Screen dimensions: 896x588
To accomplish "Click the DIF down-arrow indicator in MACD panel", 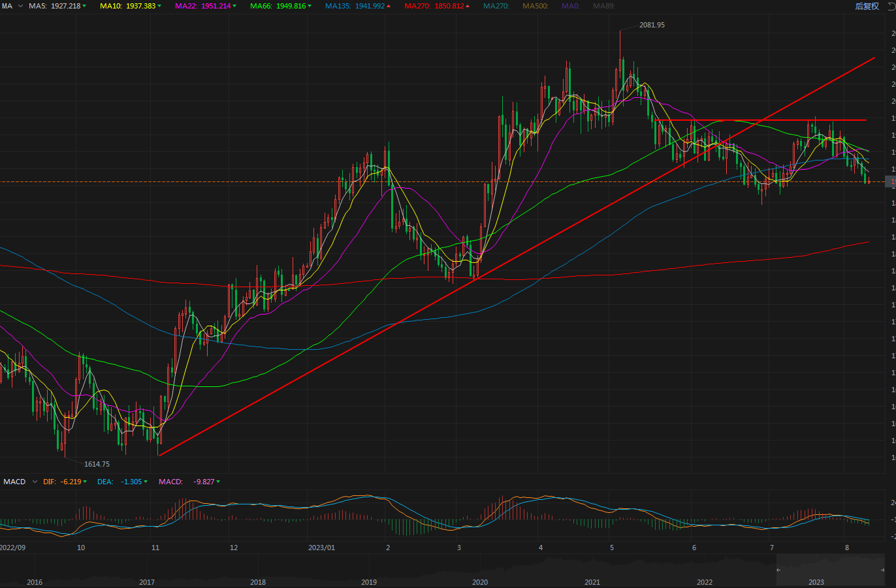I will pyautogui.click(x=85, y=482).
